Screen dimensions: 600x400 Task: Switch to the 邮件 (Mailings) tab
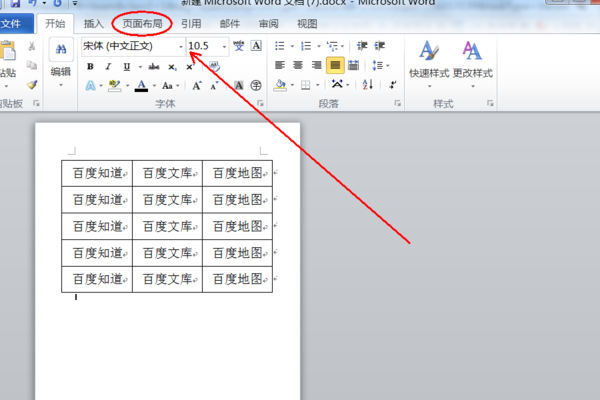[x=230, y=24]
